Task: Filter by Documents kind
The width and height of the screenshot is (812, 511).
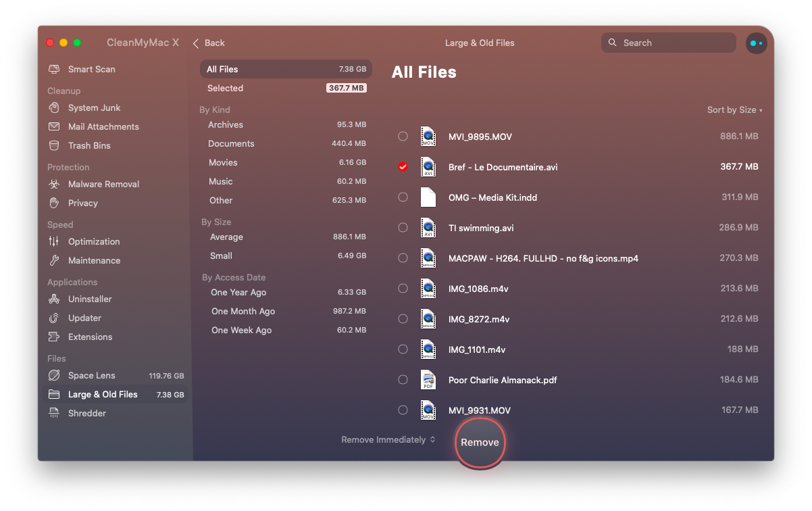Action: pos(286,144)
